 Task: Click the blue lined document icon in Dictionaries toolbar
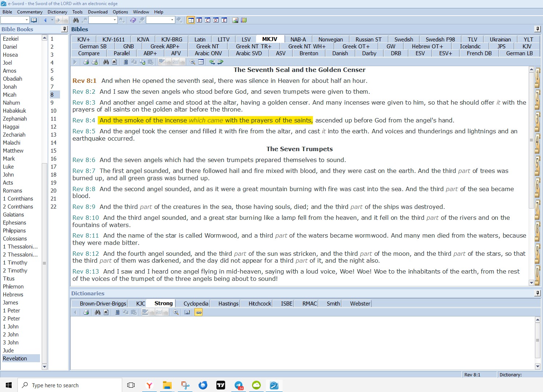pos(117,312)
